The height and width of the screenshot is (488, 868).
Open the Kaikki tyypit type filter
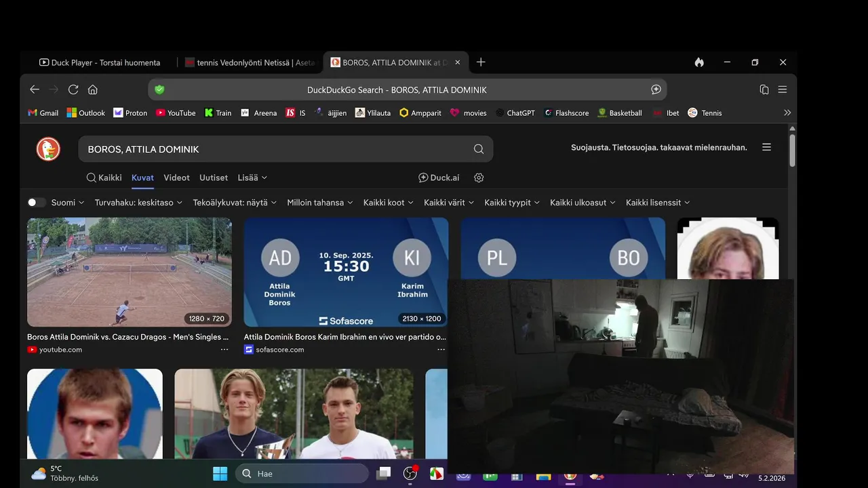[512, 203]
